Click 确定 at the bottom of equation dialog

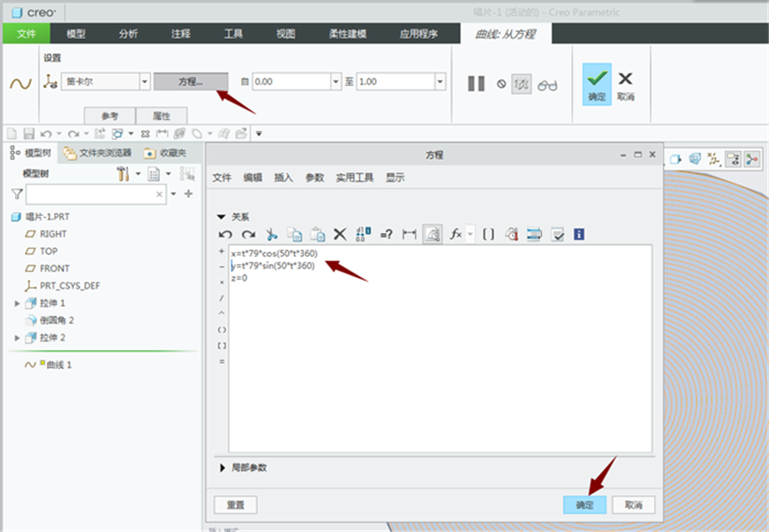click(x=584, y=505)
